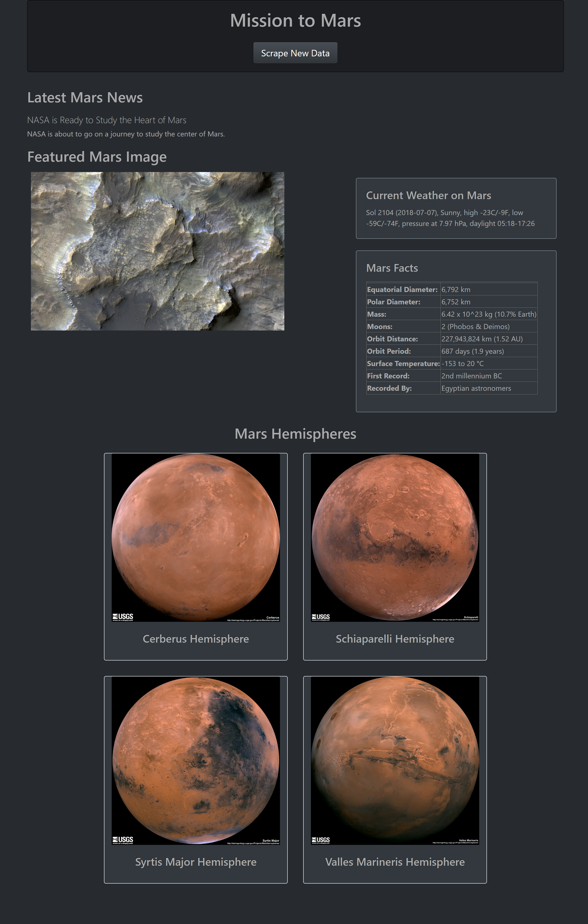Click the Surface Temperature label cell
Image resolution: width=588 pixels, height=924 pixels.
coord(403,363)
